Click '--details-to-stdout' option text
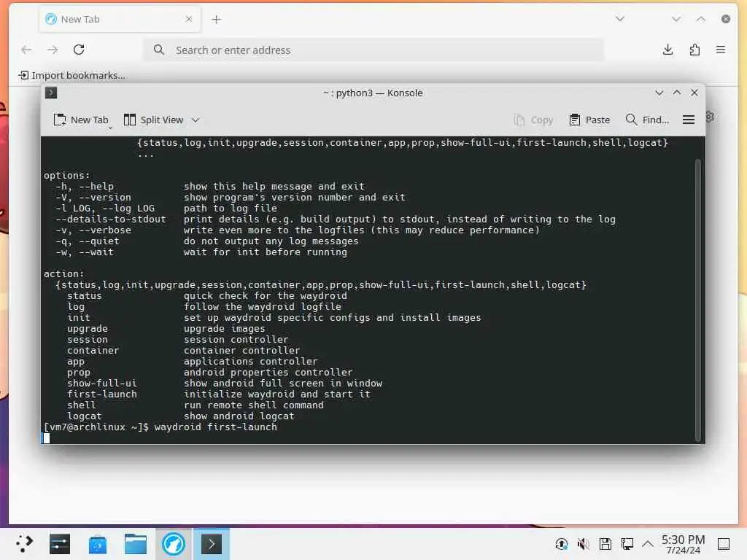Image resolution: width=747 pixels, height=560 pixels. (x=111, y=219)
